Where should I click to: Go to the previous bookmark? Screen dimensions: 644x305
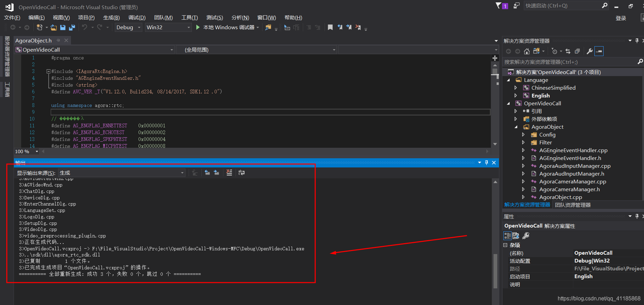tap(340, 27)
